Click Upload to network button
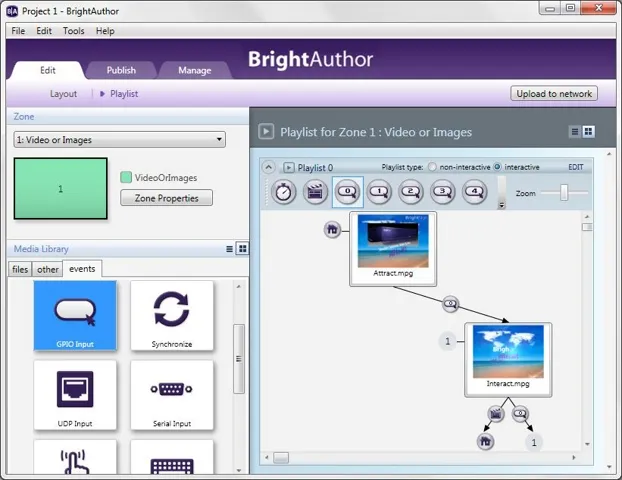The image size is (622, 480). 554,94
